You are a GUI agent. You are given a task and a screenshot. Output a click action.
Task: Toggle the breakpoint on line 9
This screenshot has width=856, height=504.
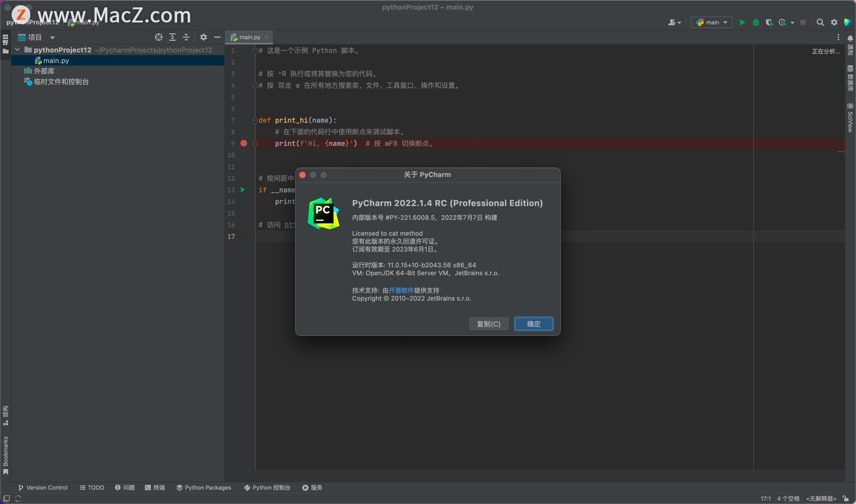[x=244, y=143]
